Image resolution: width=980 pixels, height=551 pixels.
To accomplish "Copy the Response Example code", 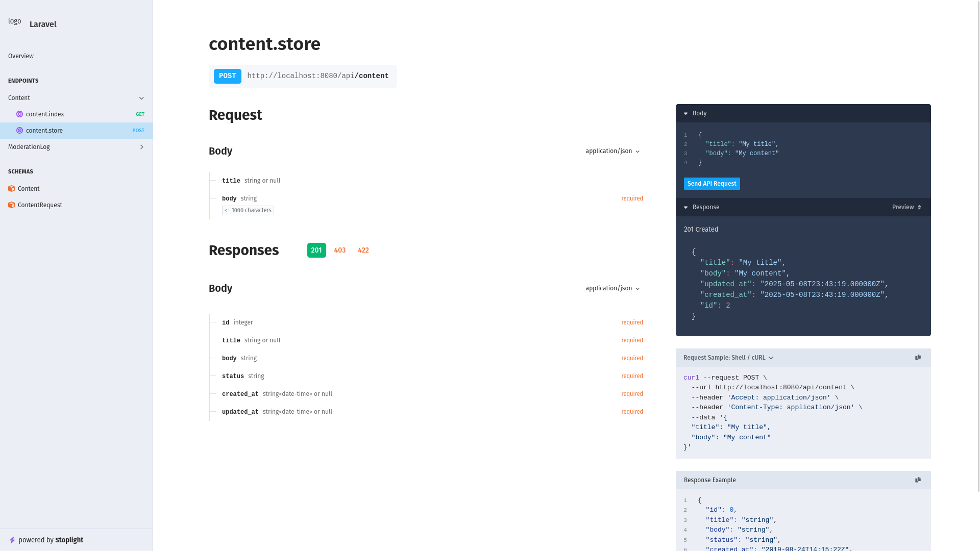I will pos(918,480).
